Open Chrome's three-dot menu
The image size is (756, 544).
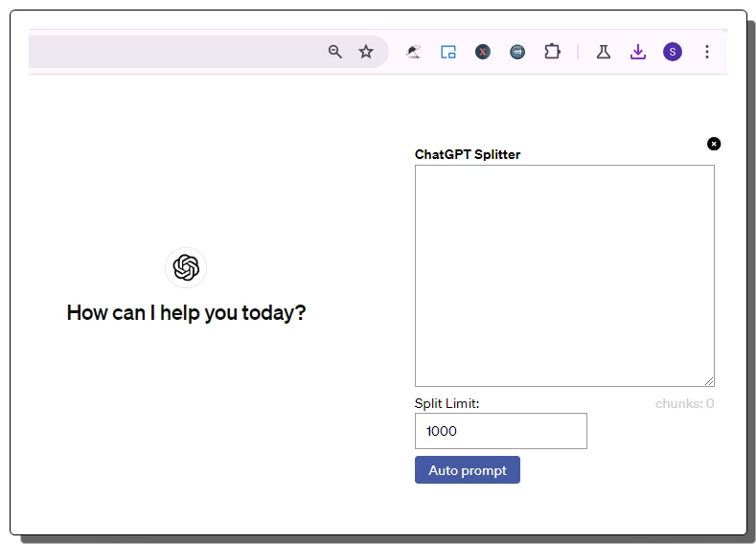tap(707, 52)
